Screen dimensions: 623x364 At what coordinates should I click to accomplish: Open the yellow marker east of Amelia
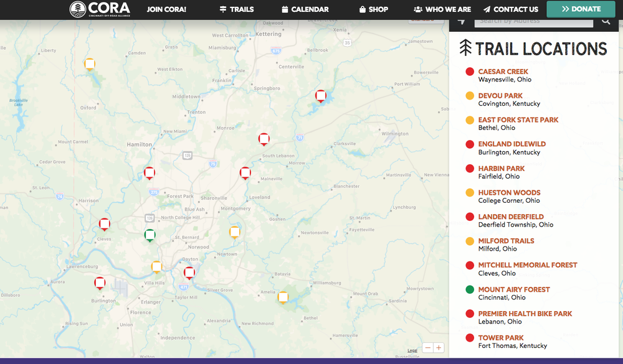[x=283, y=297]
